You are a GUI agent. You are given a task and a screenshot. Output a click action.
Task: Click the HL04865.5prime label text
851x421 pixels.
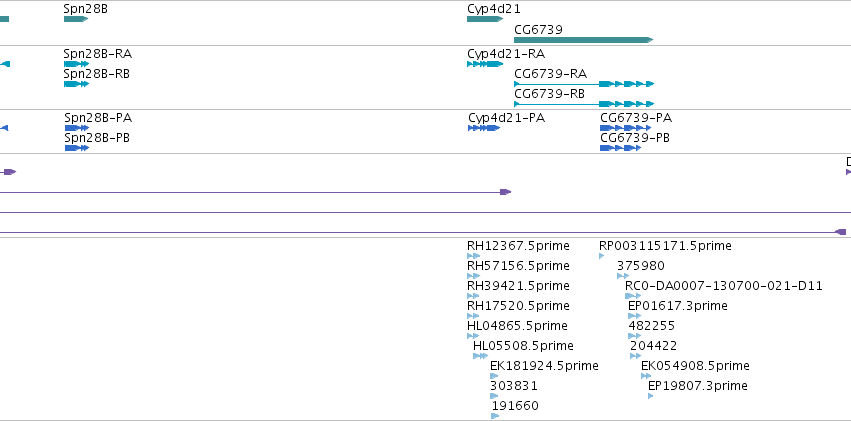coord(517,326)
